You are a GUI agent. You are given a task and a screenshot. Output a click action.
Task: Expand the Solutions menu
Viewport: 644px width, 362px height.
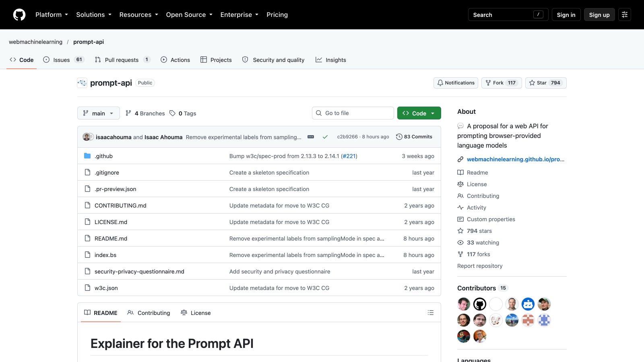pos(94,14)
